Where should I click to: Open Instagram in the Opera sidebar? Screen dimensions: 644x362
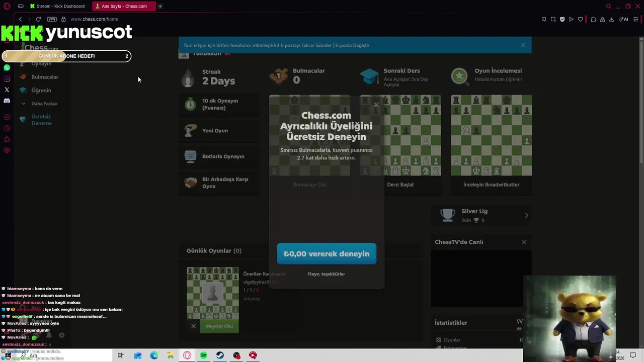(7, 78)
